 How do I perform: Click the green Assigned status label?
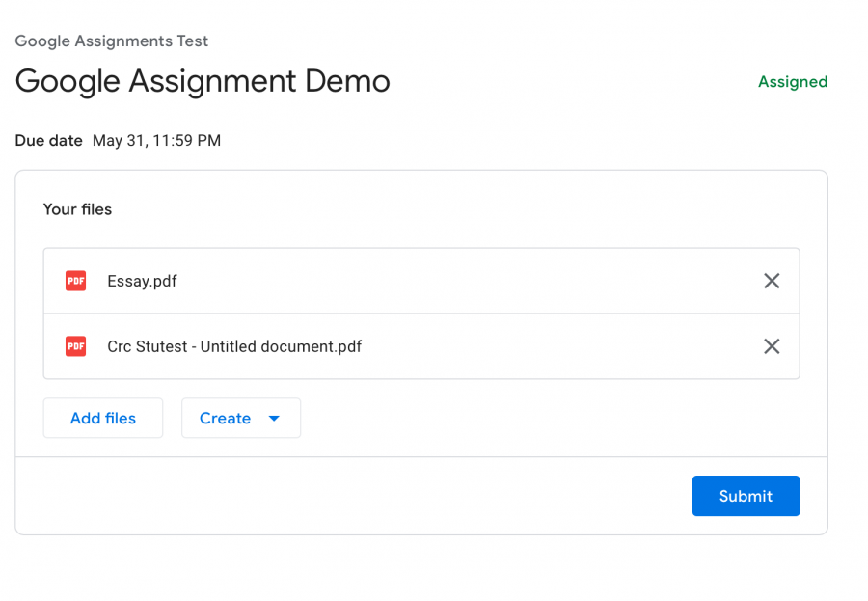(793, 82)
